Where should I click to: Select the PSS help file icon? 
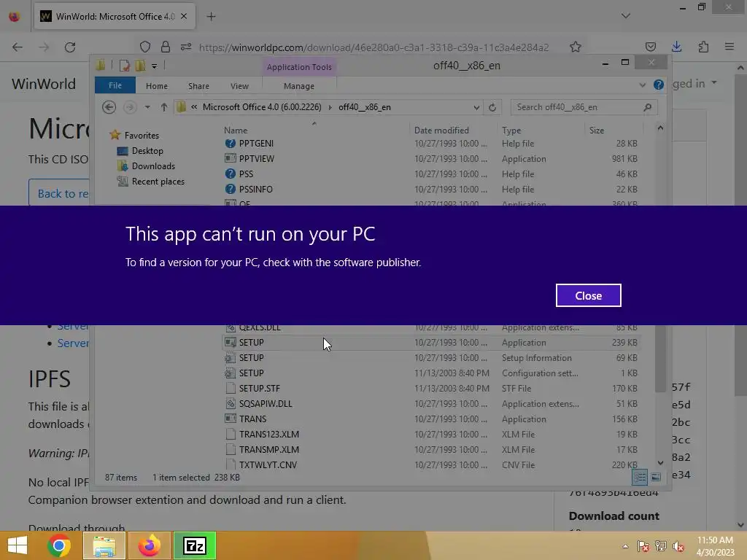(230, 174)
